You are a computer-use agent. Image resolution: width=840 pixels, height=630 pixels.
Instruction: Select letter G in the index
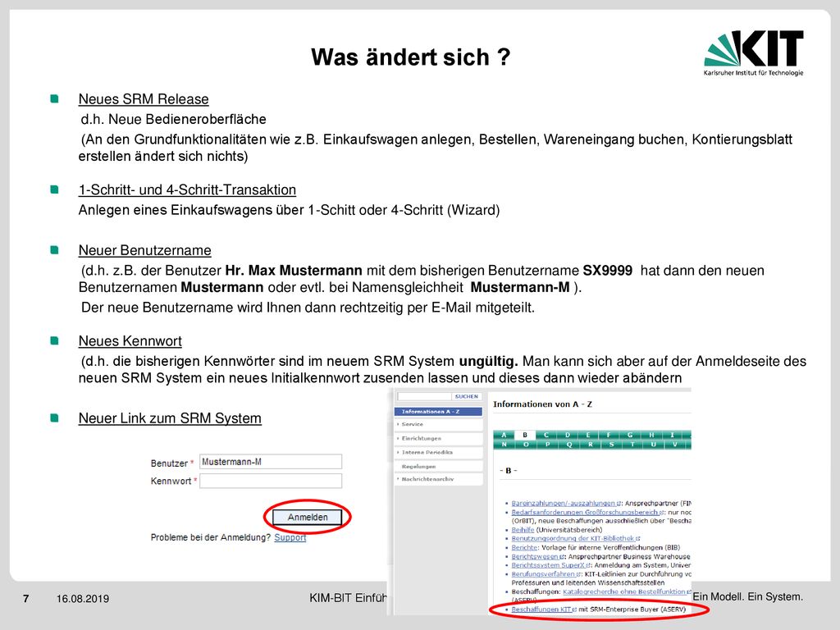pos(630,435)
